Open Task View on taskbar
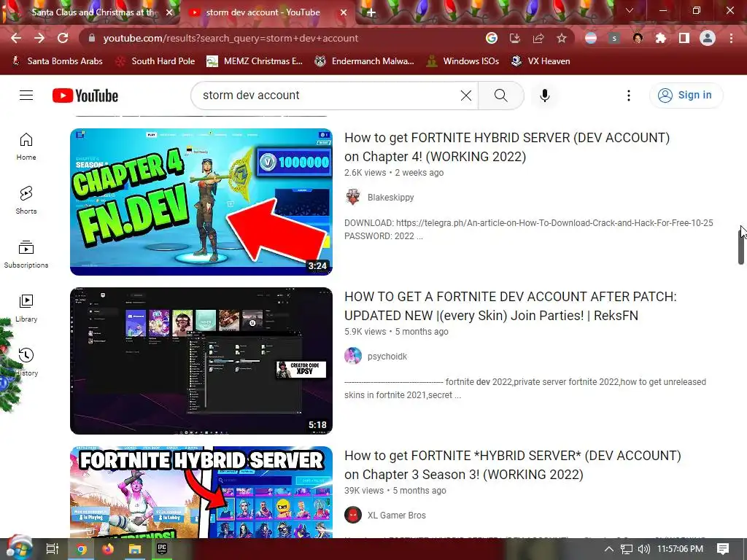This screenshot has width=747, height=560. pos(53,549)
